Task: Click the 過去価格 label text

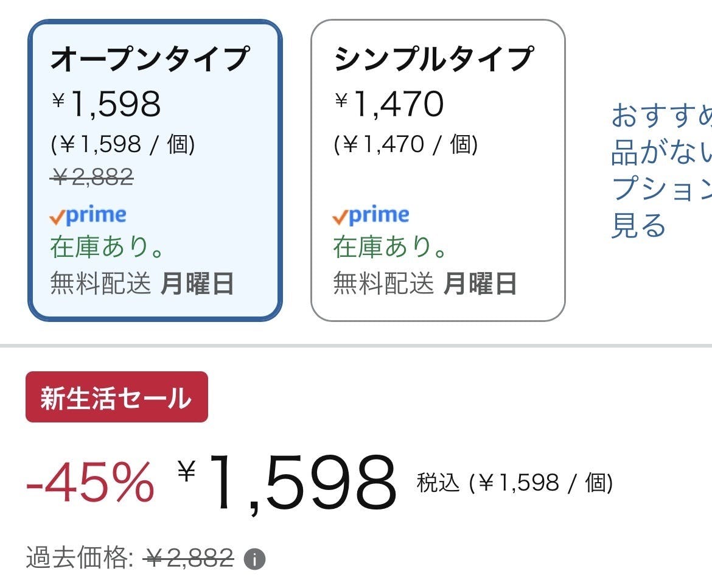Action: tap(79, 558)
